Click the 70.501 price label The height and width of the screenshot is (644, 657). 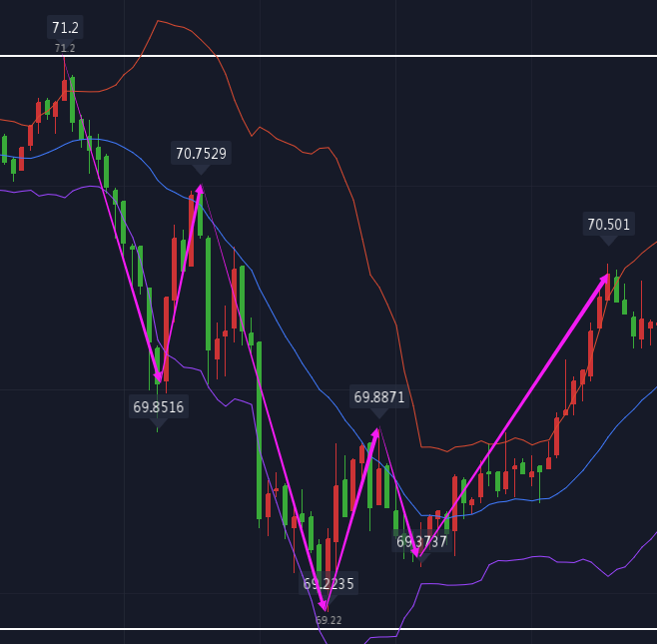click(x=608, y=225)
